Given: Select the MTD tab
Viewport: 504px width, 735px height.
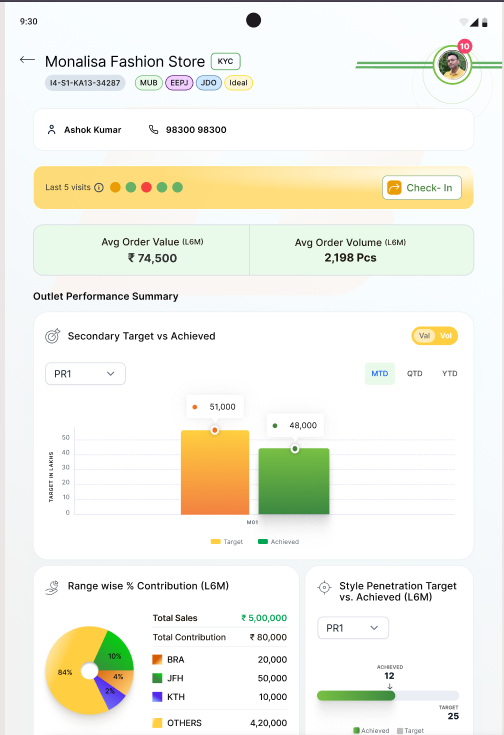Looking at the screenshot, I should 380,374.
